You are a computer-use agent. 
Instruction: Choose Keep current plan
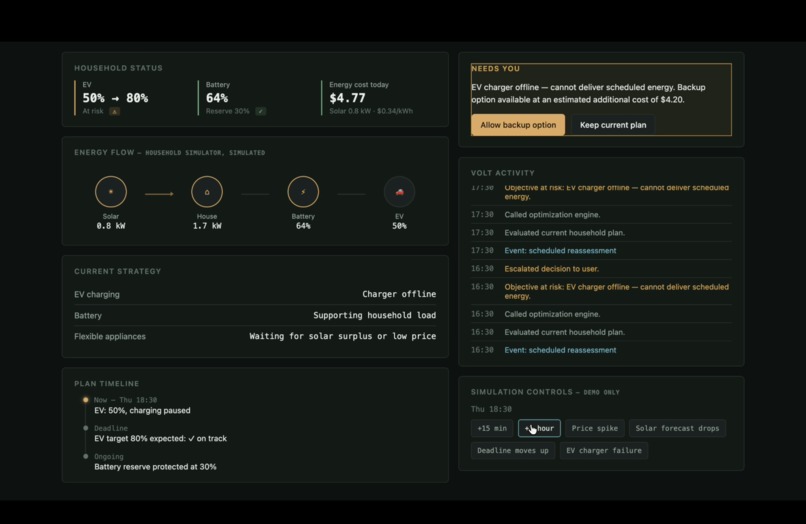[613, 125]
